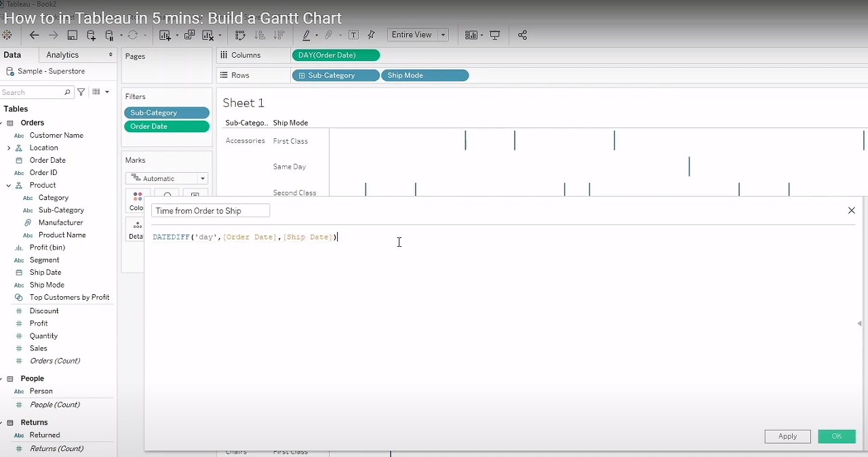The height and width of the screenshot is (457, 868).
Task: Click the Color marks card button
Action: [137, 201]
